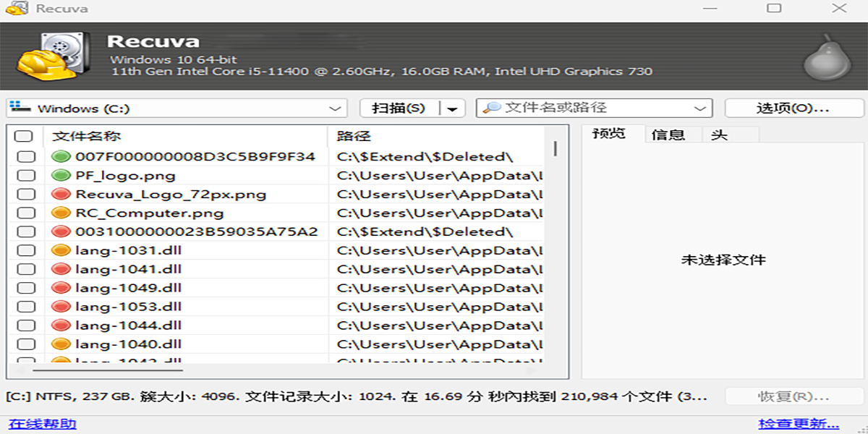Viewport: 868px width, 434px height.
Task: Check the box for lang-1044.dll
Action: [x=26, y=325]
